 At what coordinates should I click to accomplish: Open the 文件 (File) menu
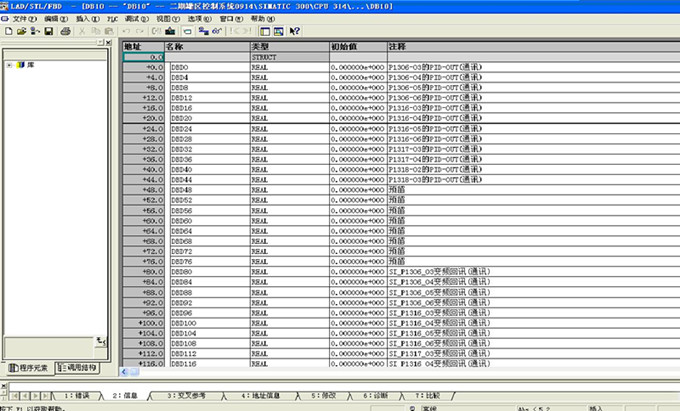point(25,19)
